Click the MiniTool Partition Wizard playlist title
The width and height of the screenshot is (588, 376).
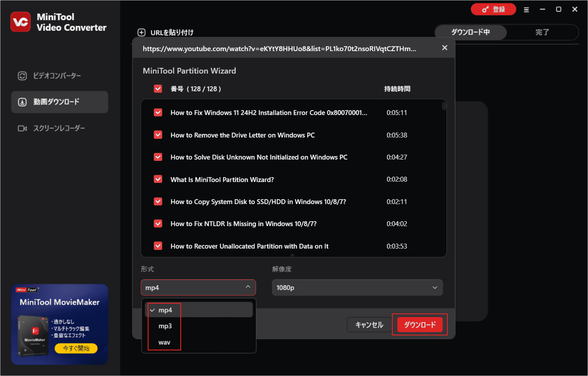(190, 71)
